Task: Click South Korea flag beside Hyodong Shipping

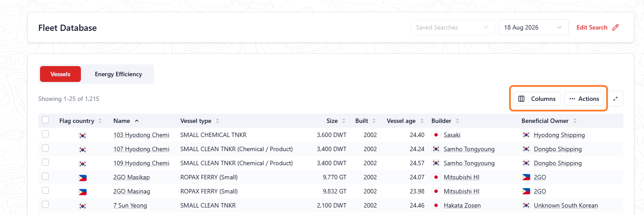Action: (x=526, y=135)
